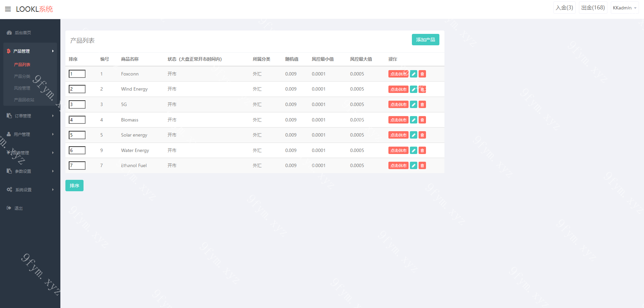Delete the Wind Energy product

(422, 89)
